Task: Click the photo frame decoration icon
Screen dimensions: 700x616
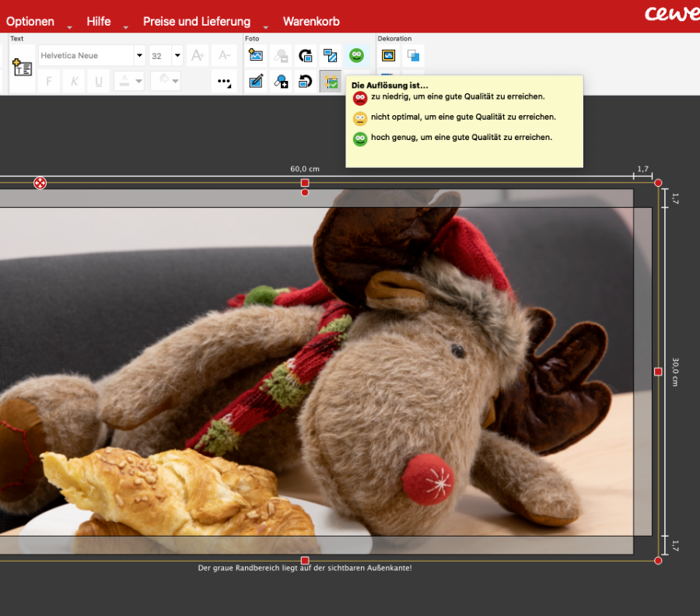Action: [388, 55]
